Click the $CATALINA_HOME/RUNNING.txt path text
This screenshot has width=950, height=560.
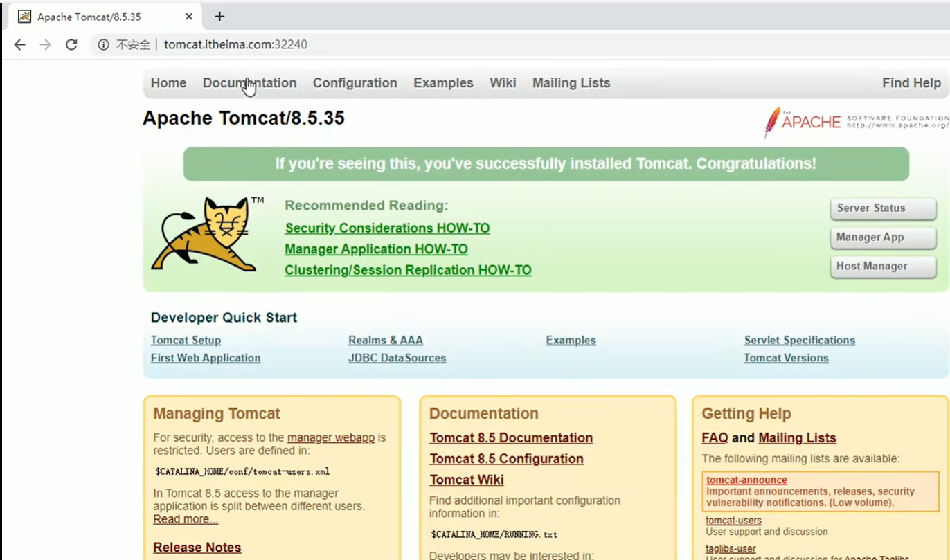pos(494,535)
